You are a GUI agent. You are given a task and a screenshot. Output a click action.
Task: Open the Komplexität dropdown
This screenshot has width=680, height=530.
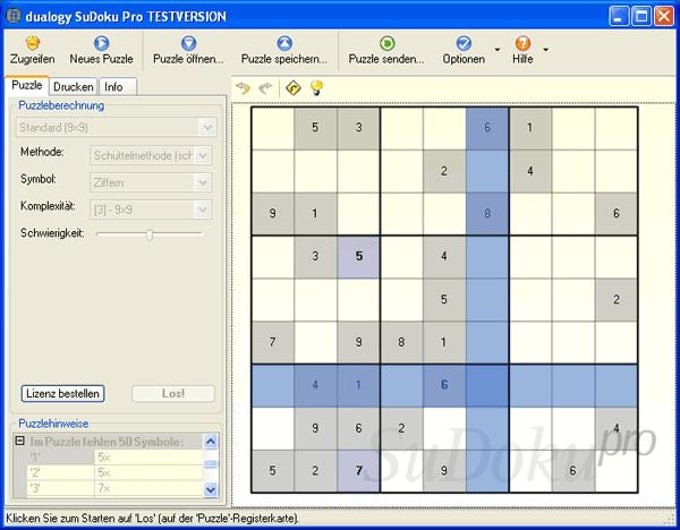tap(150, 210)
